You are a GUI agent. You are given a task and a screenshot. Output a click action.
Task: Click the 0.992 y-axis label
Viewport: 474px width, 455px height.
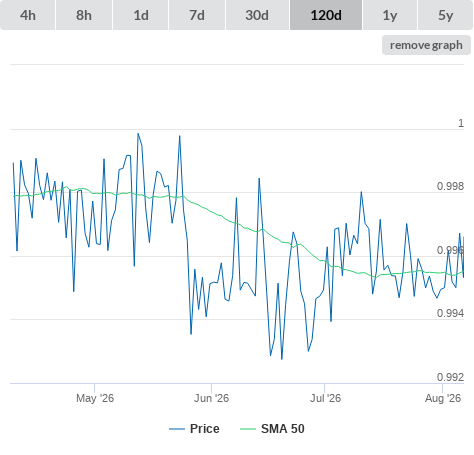coord(450,377)
